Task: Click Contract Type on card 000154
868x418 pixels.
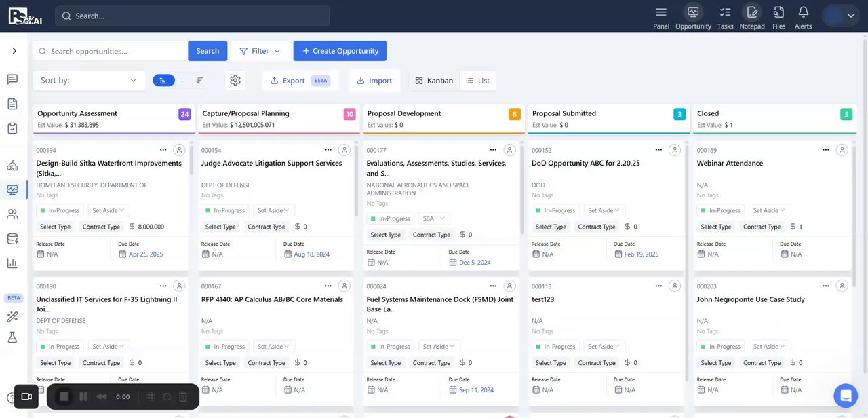Action: pos(267,227)
